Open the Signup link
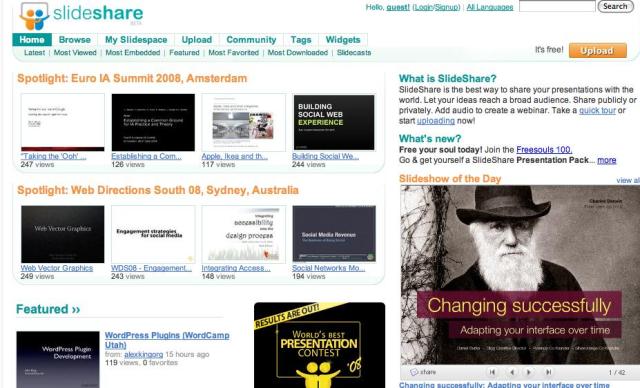 point(447,7)
